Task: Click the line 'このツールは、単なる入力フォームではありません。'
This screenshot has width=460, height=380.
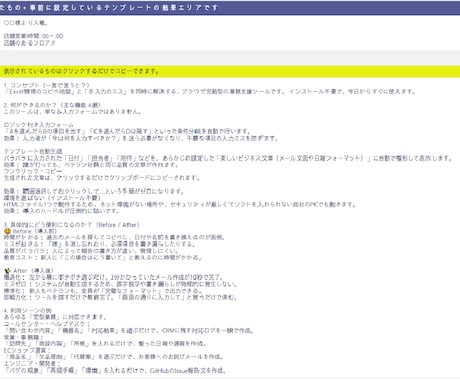Action: click(x=72, y=112)
